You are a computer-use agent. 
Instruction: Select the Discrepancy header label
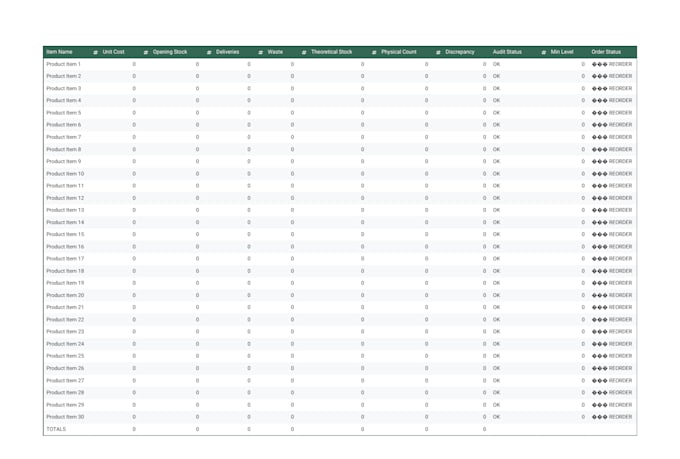pos(460,52)
